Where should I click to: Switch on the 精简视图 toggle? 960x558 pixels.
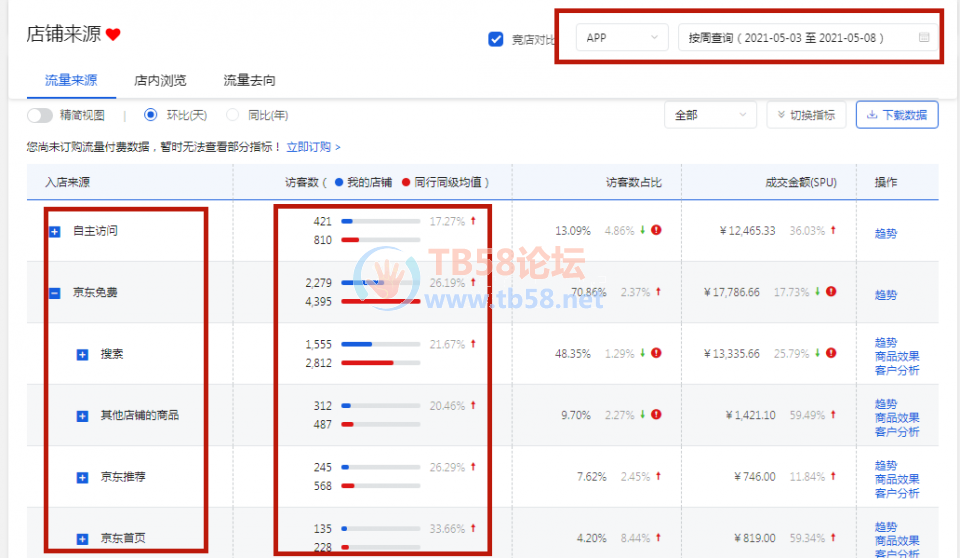tap(40, 115)
